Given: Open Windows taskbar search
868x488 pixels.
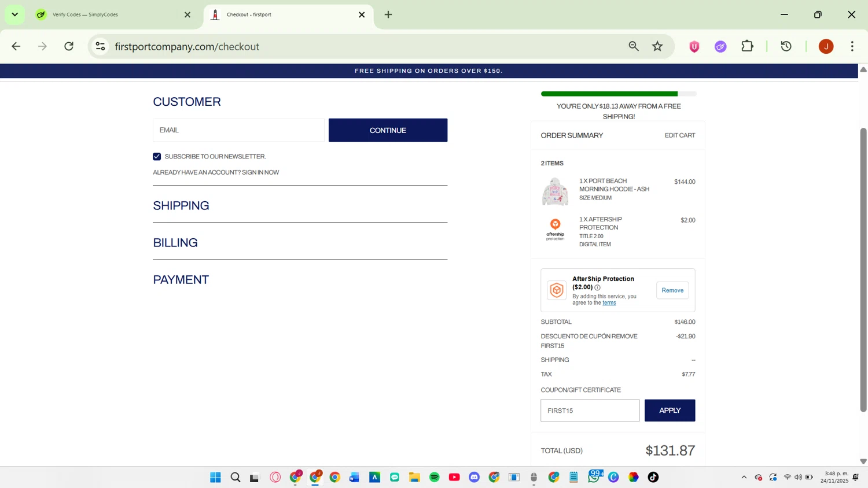Looking at the screenshot, I should pos(236,477).
